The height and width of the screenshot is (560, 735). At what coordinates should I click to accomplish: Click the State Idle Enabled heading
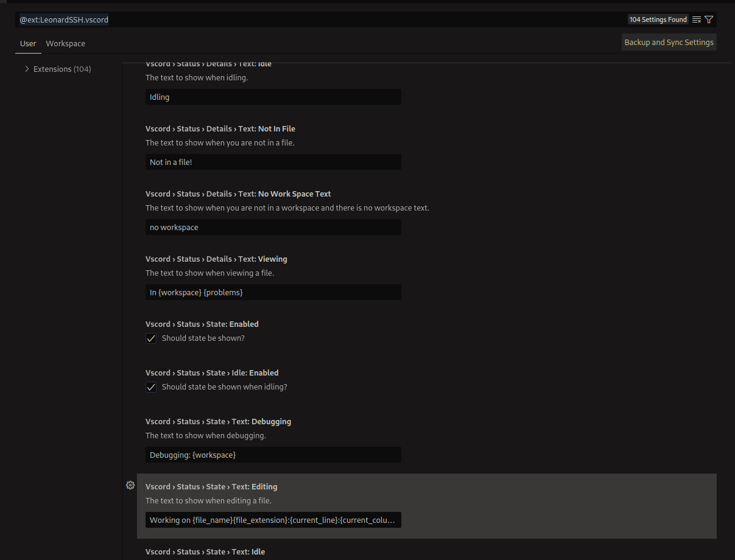click(212, 373)
